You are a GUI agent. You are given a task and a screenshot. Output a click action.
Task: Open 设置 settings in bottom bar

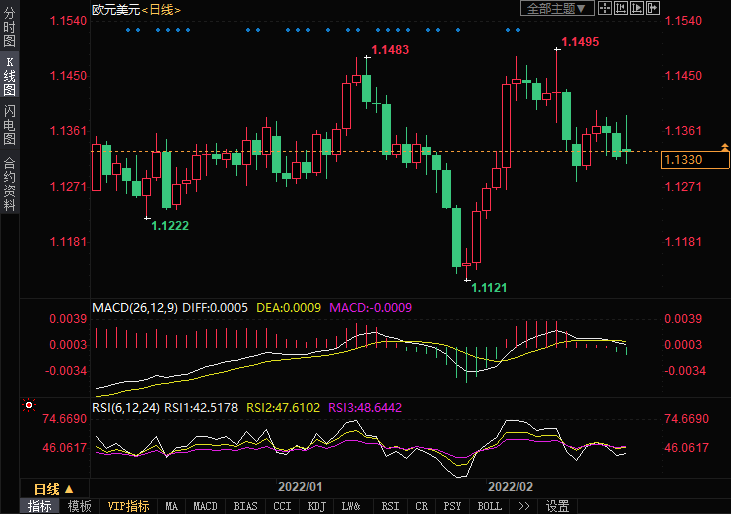click(557, 506)
